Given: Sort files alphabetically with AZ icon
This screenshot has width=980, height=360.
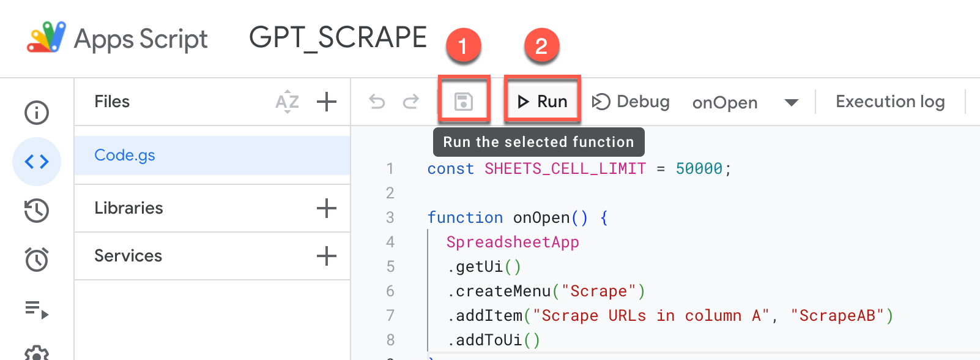Looking at the screenshot, I should click(x=287, y=102).
